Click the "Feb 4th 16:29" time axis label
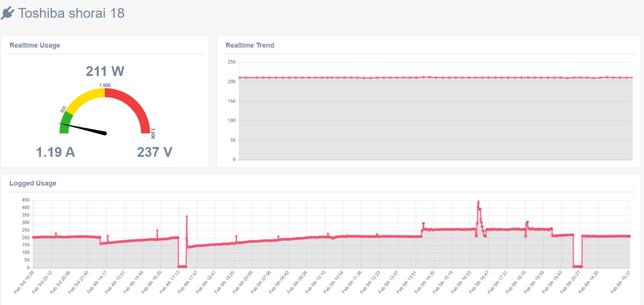Viewport: 644px width, 305px height. [x=151, y=281]
